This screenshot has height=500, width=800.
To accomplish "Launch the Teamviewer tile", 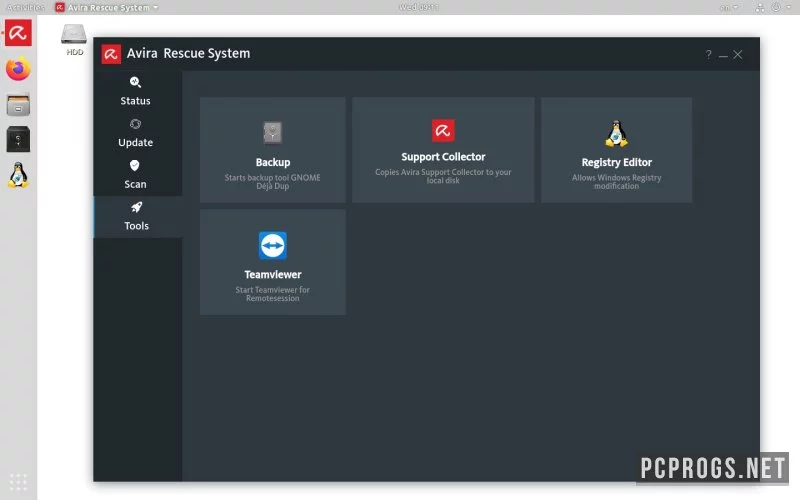I will click(x=272, y=262).
